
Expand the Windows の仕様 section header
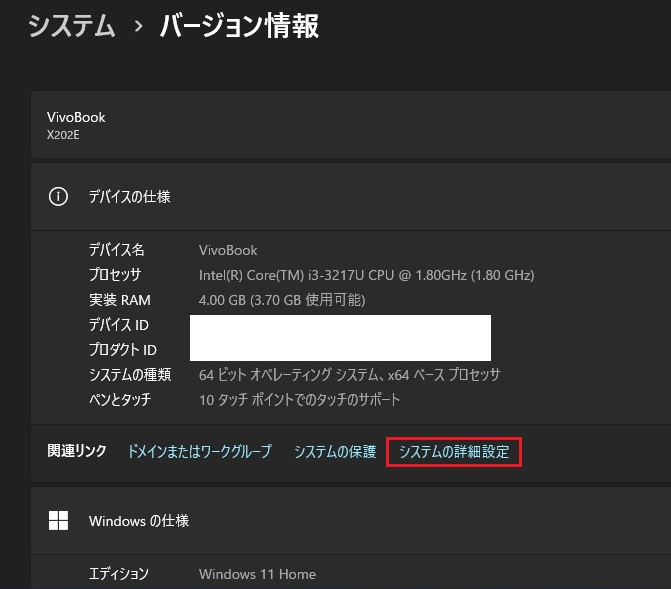(x=351, y=521)
